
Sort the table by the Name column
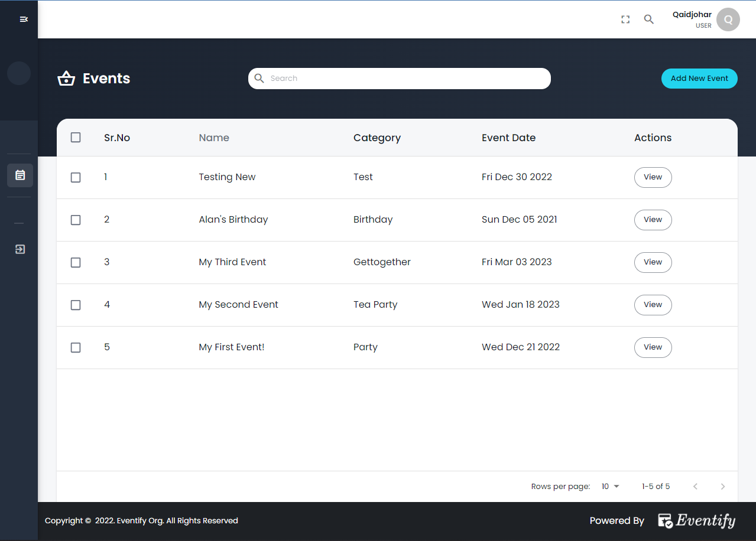[x=214, y=137]
